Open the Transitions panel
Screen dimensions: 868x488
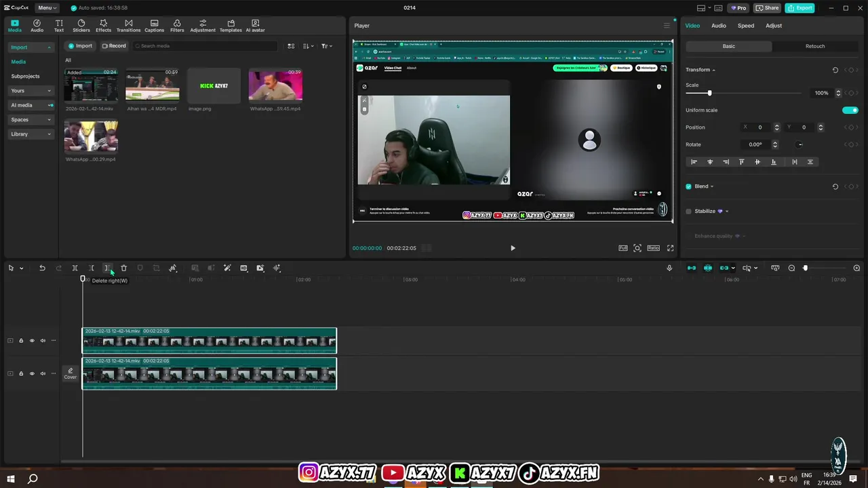point(128,26)
